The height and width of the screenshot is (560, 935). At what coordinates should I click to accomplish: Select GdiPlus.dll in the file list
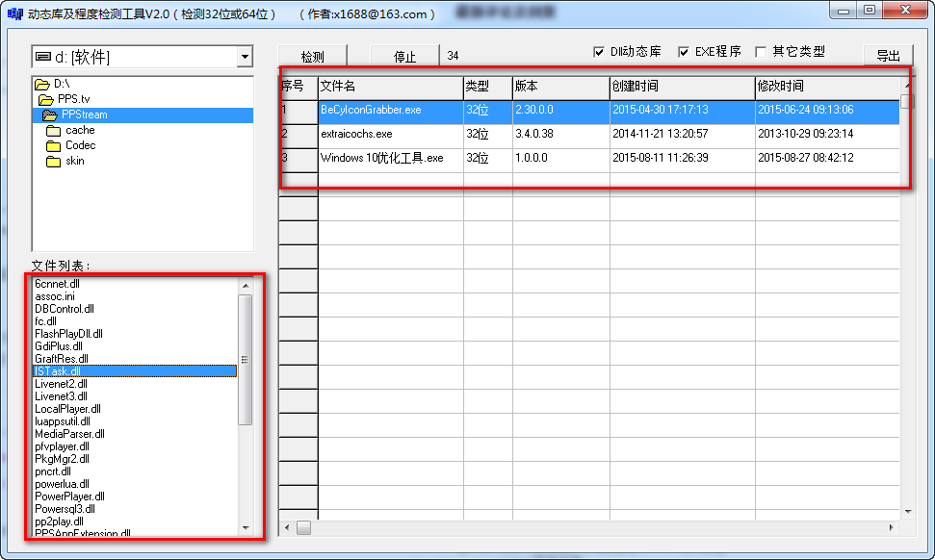coord(59,346)
